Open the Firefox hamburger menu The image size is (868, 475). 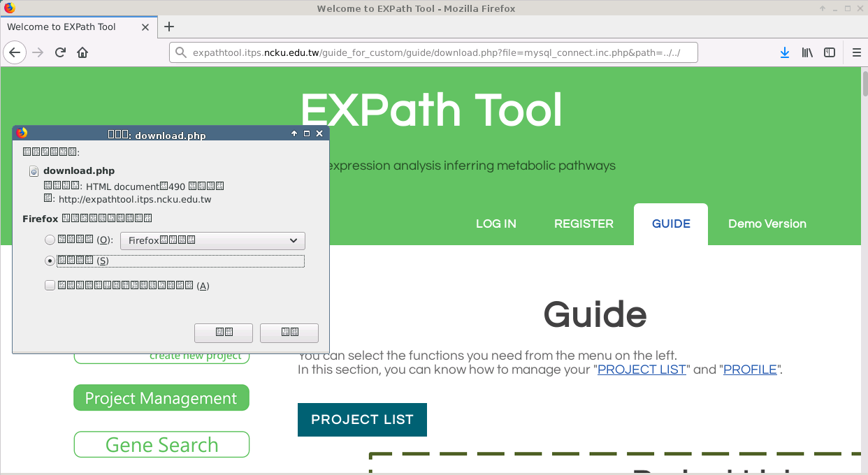857,52
